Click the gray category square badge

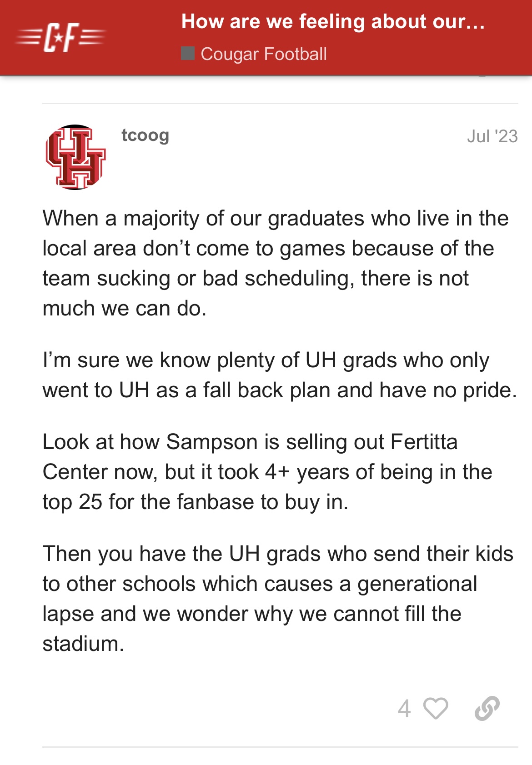coord(187,54)
